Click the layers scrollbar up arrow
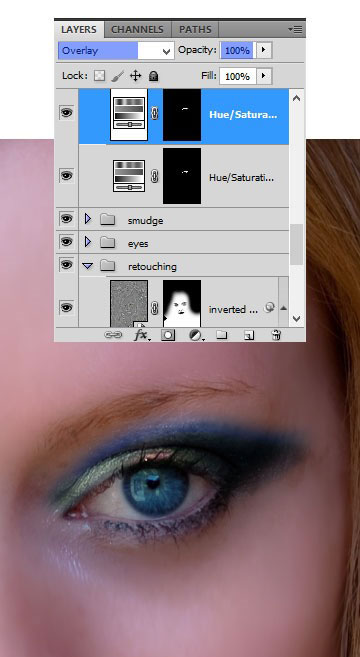 [x=296, y=98]
